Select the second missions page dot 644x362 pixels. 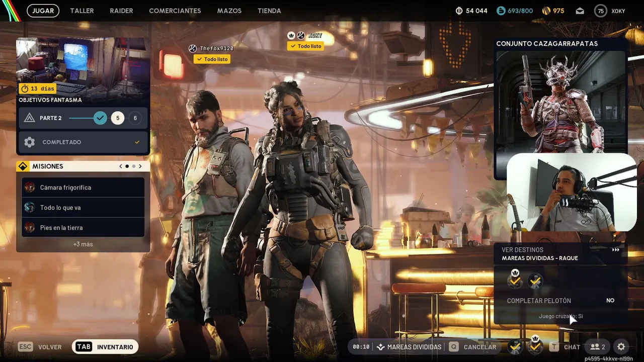pyautogui.click(x=134, y=166)
